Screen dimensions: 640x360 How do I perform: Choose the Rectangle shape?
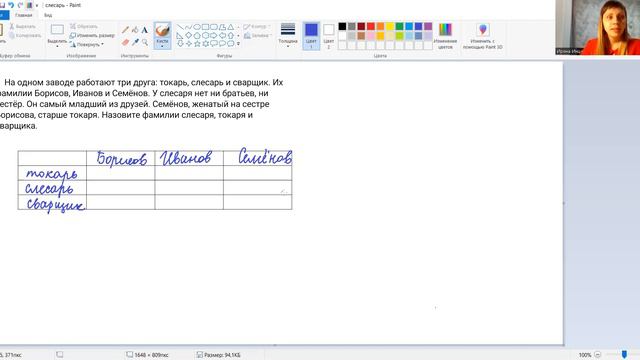pos(205,27)
